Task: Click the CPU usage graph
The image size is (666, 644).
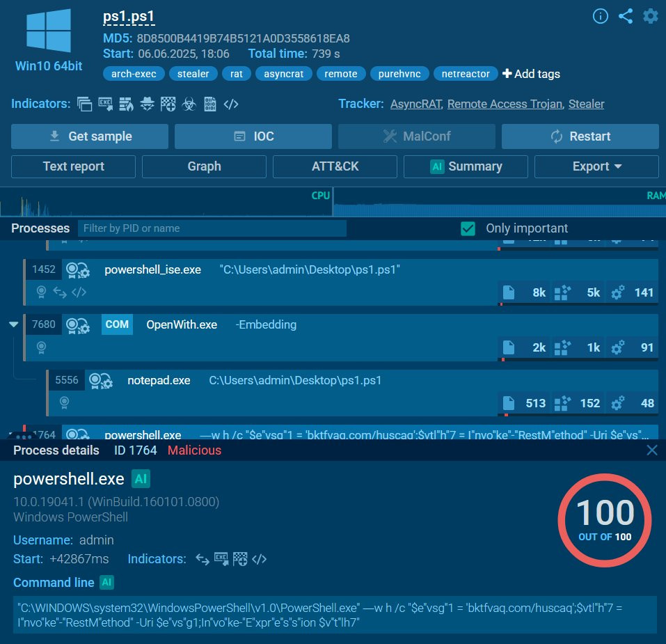Action: pos(166,202)
